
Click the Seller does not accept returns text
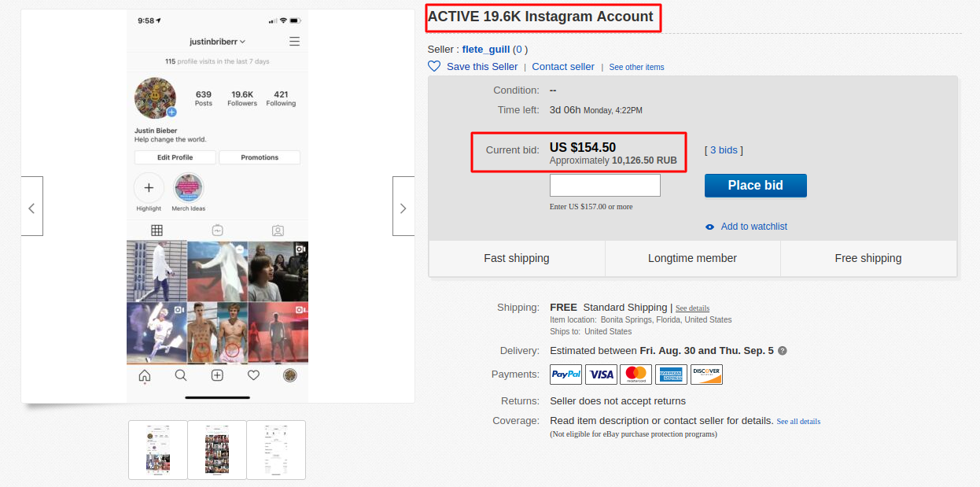point(618,401)
